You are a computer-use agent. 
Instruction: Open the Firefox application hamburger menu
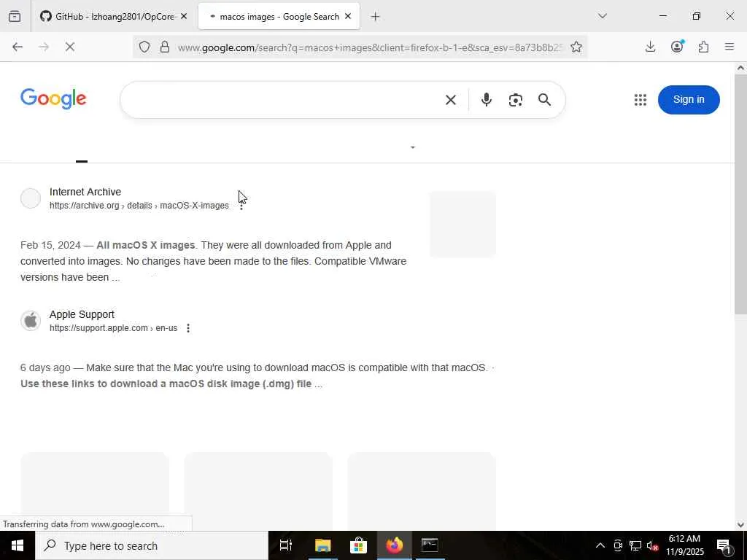(x=729, y=47)
